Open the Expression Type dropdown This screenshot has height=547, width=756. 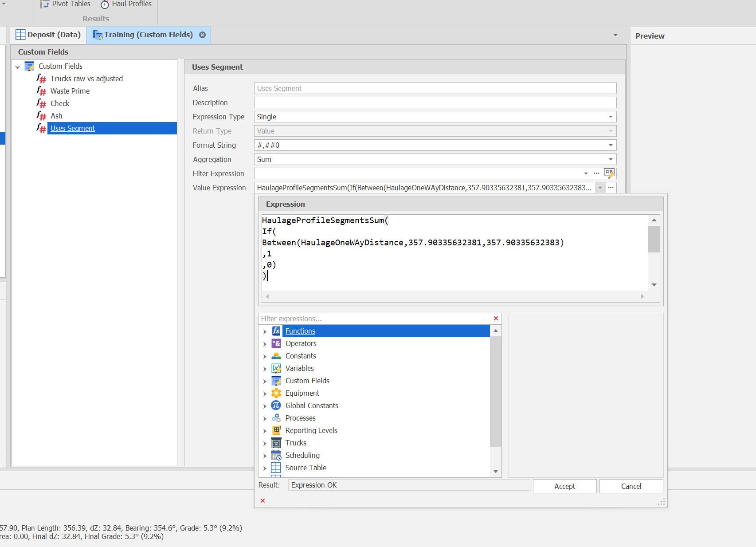[611, 117]
